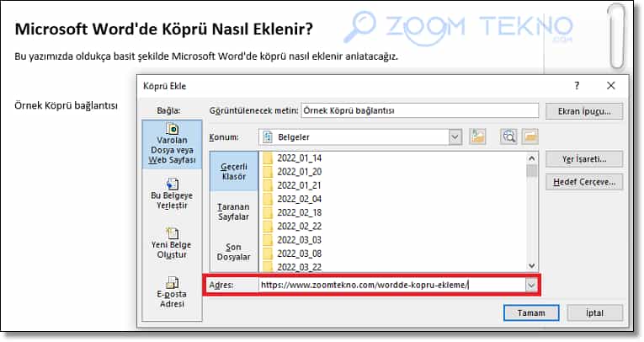Select Bu Belgeye Yerleştir option

coord(172,194)
